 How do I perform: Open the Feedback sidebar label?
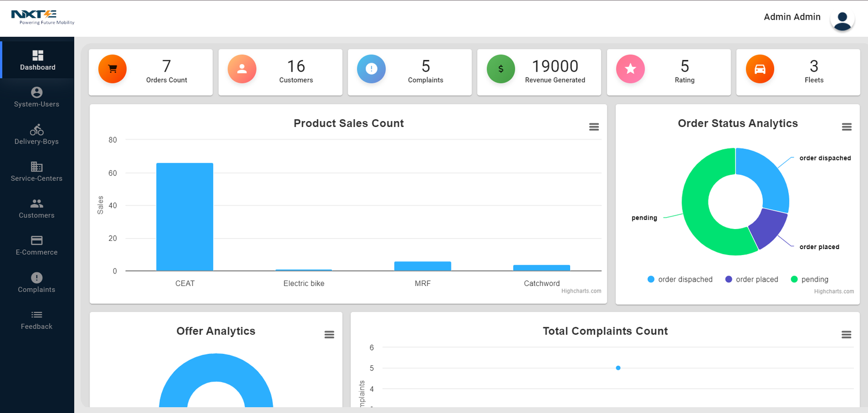[x=36, y=327]
